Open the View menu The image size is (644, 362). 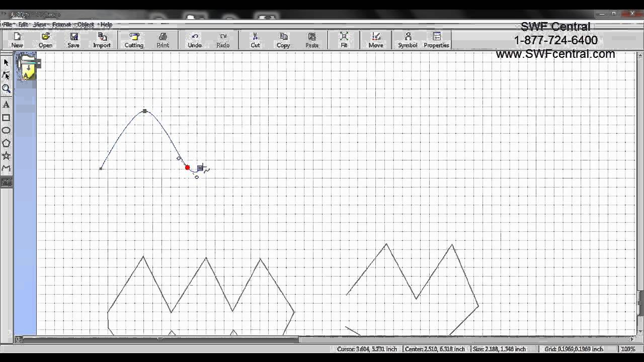(x=40, y=24)
